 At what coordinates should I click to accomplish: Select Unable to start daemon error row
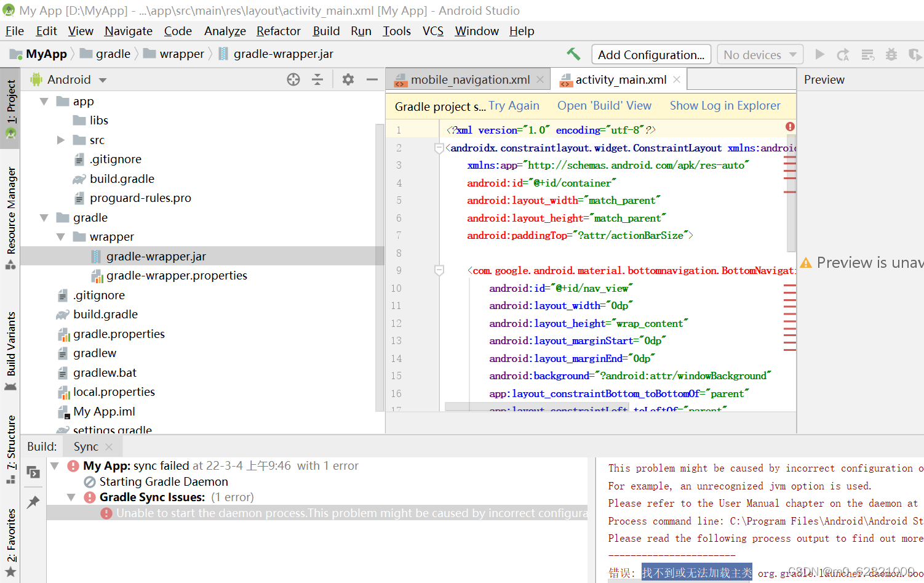click(x=317, y=513)
